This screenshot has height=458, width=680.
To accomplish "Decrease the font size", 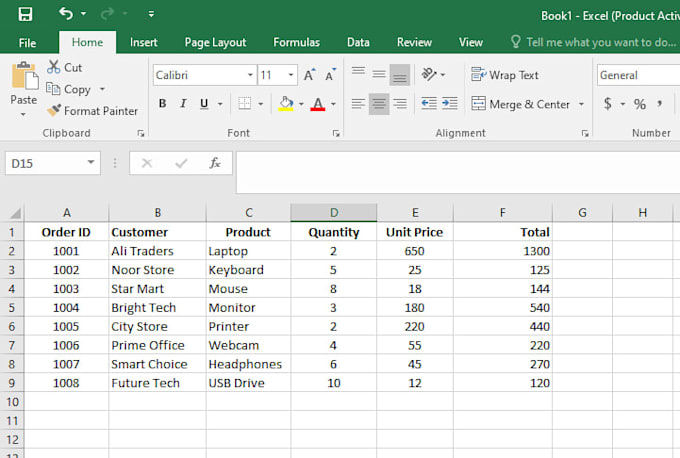I will click(x=330, y=75).
